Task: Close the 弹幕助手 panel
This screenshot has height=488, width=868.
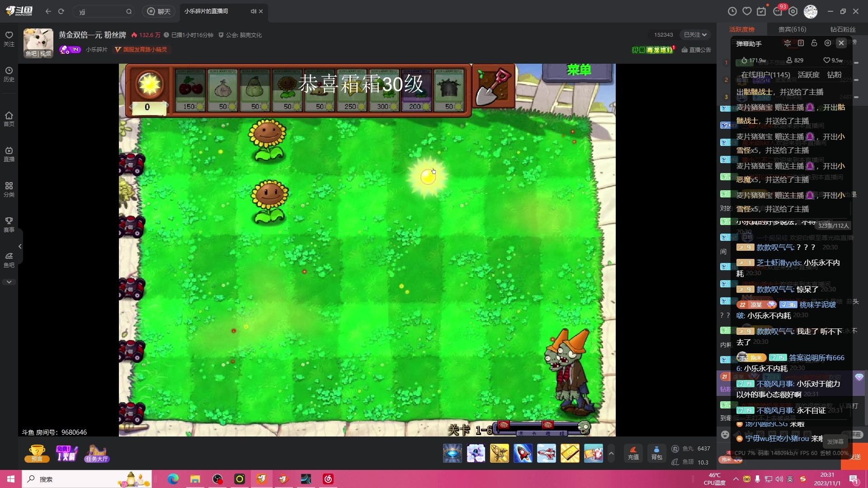Action: pos(841,43)
